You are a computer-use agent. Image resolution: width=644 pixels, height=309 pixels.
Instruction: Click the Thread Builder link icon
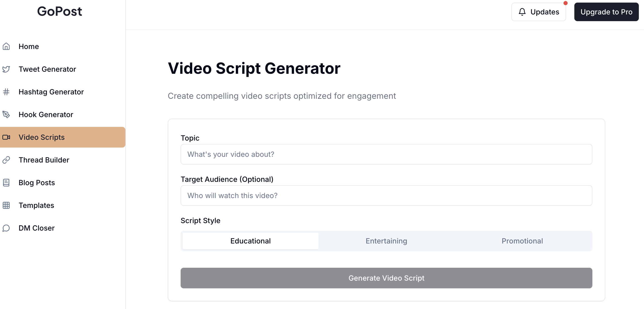[x=6, y=160]
